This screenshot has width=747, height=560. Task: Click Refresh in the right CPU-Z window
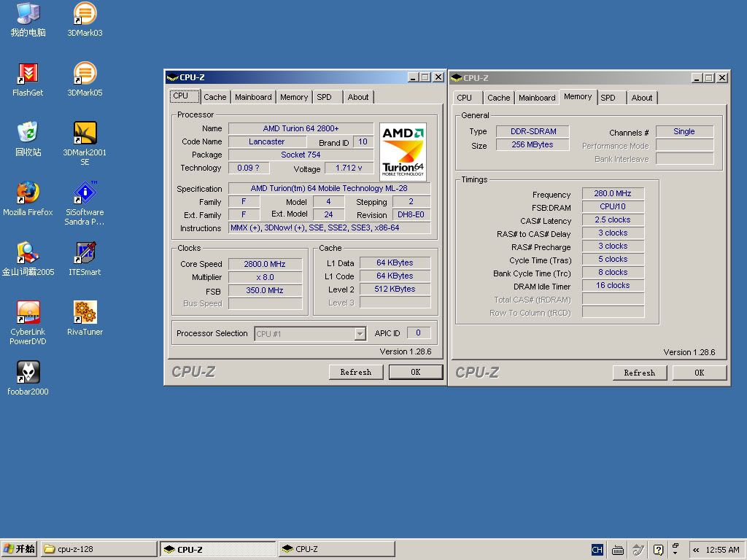640,373
